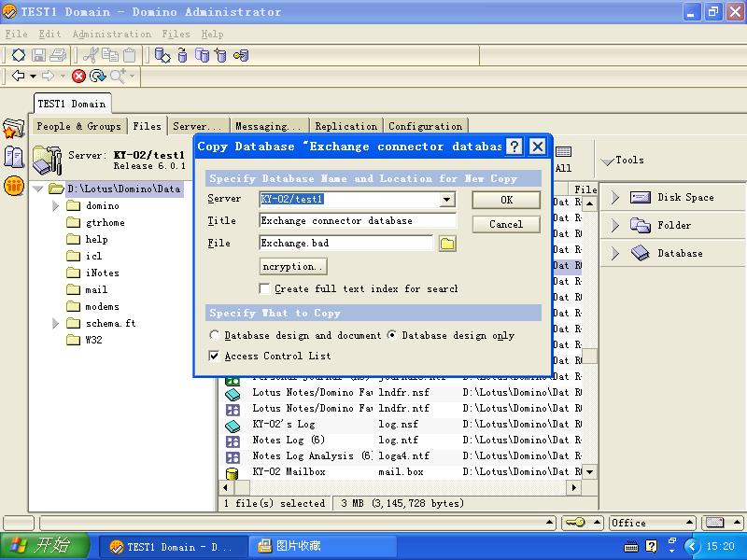Switch to Replication tab
This screenshot has width=747, height=560.
click(346, 126)
